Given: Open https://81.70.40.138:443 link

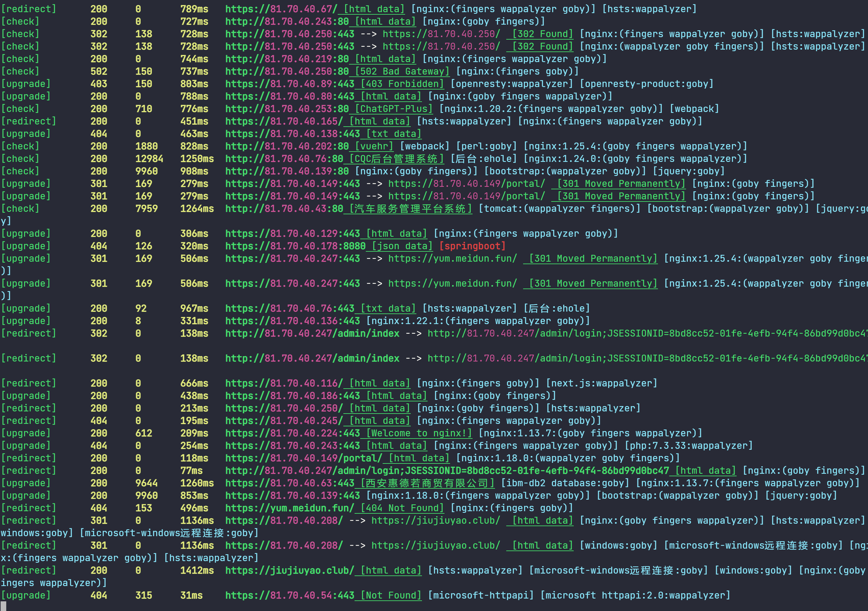Looking at the screenshot, I should click(292, 133).
